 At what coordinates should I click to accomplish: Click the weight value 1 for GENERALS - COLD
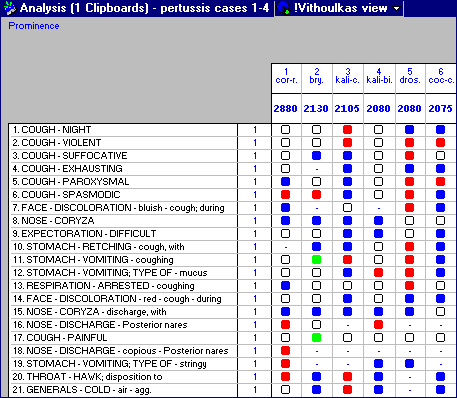(255, 390)
